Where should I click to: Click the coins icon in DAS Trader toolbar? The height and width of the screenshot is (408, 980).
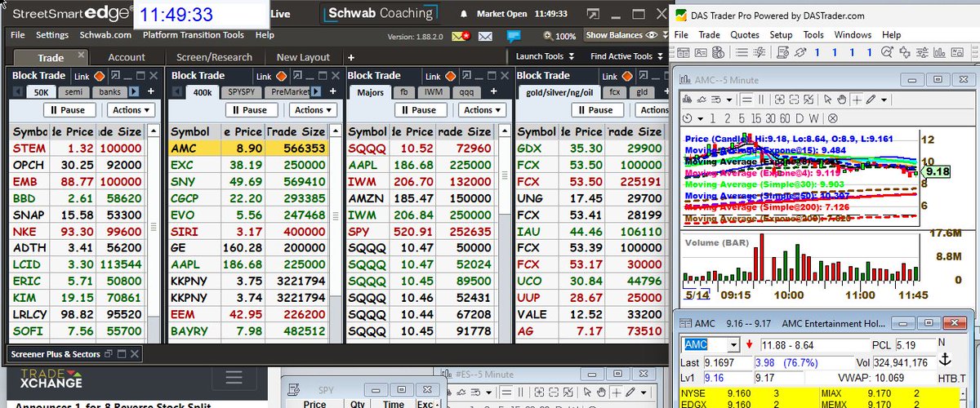tap(718, 52)
